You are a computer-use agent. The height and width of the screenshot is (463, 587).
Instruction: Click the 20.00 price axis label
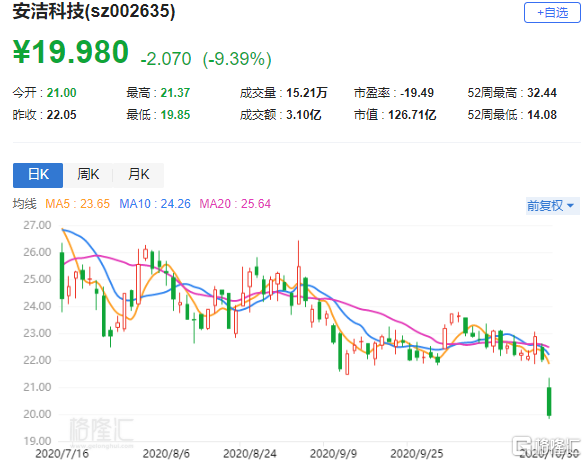point(37,414)
